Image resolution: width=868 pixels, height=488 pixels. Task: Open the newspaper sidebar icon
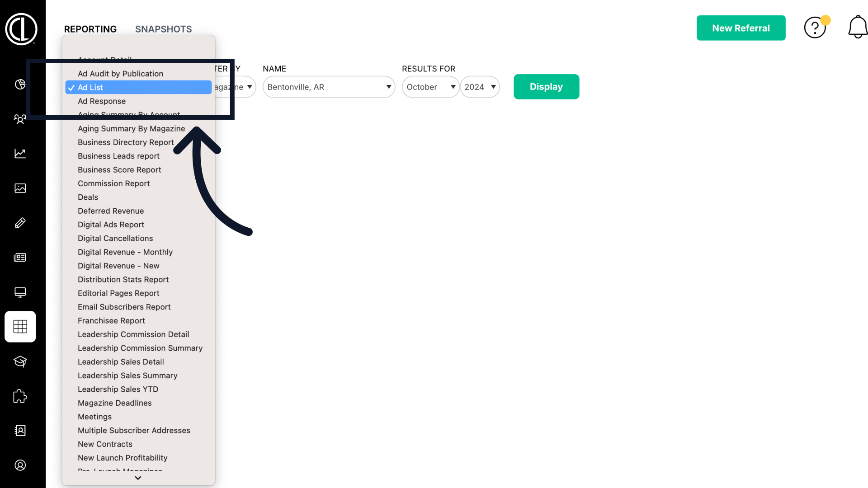20,258
